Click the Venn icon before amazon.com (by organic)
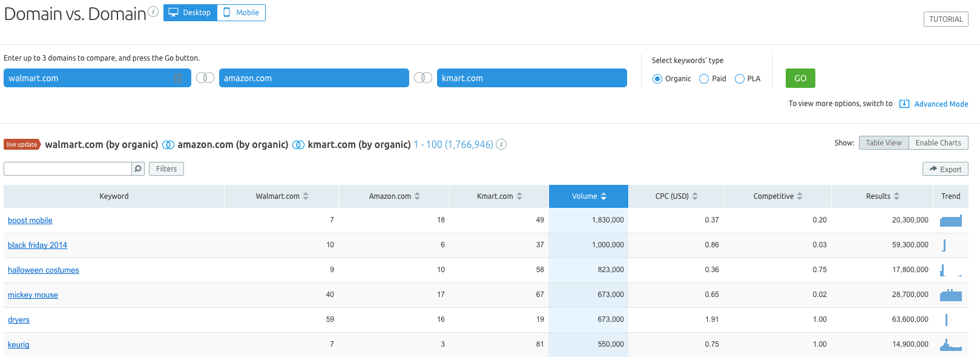 pyautogui.click(x=168, y=145)
